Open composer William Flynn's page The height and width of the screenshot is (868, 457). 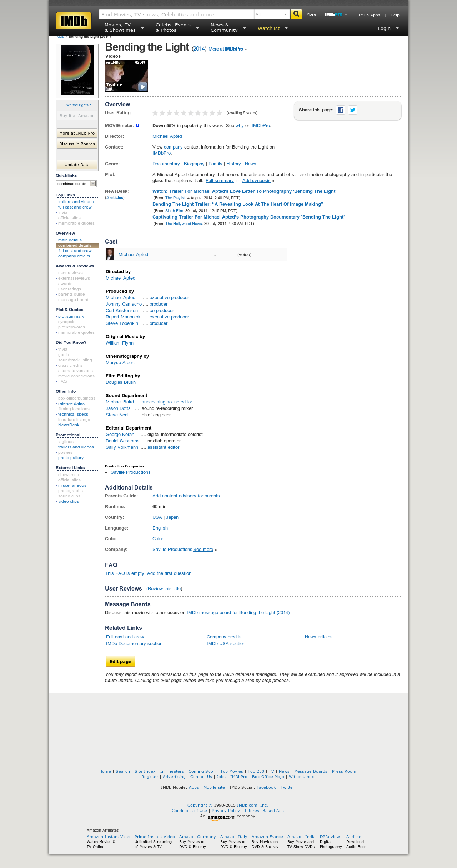point(120,343)
